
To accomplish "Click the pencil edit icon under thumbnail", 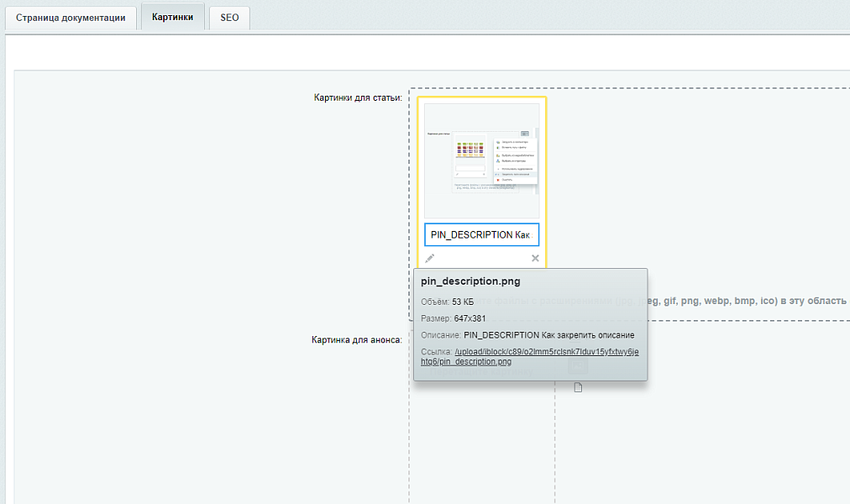I will (430, 258).
